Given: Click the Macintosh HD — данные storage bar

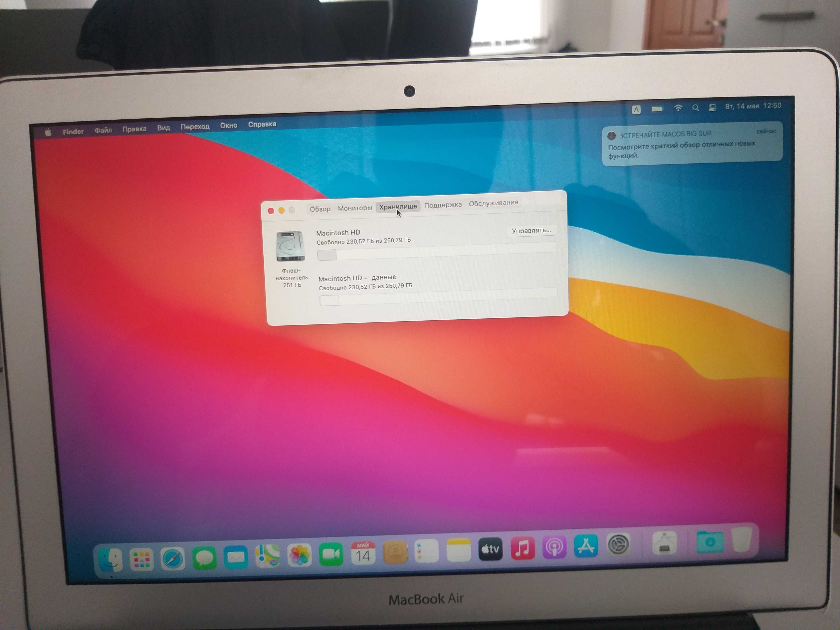Looking at the screenshot, I should (x=438, y=297).
